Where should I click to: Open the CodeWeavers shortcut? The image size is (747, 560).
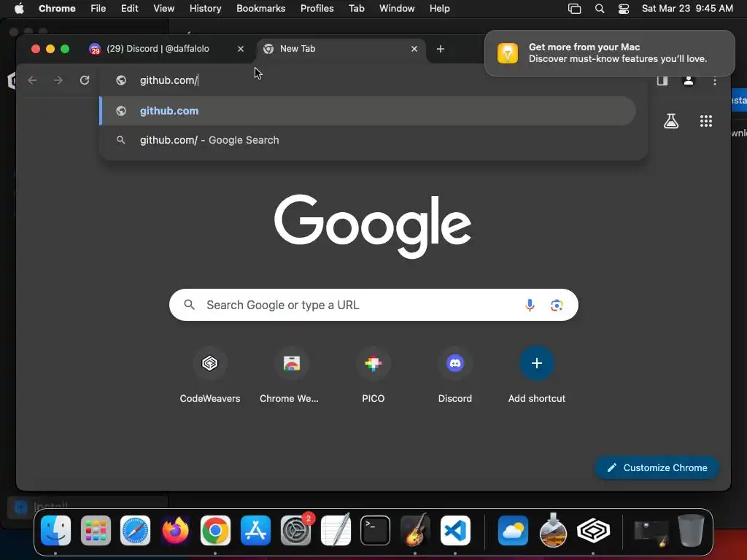coord(209,376)
